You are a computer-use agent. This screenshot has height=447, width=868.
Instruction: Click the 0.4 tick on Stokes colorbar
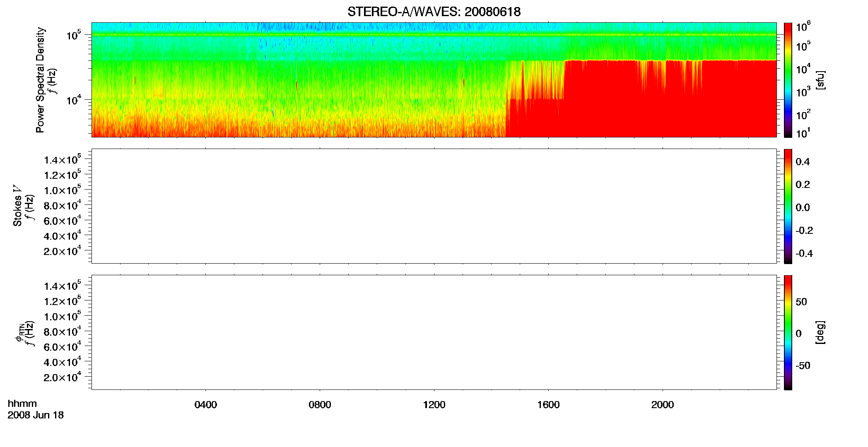click(803, 162)
